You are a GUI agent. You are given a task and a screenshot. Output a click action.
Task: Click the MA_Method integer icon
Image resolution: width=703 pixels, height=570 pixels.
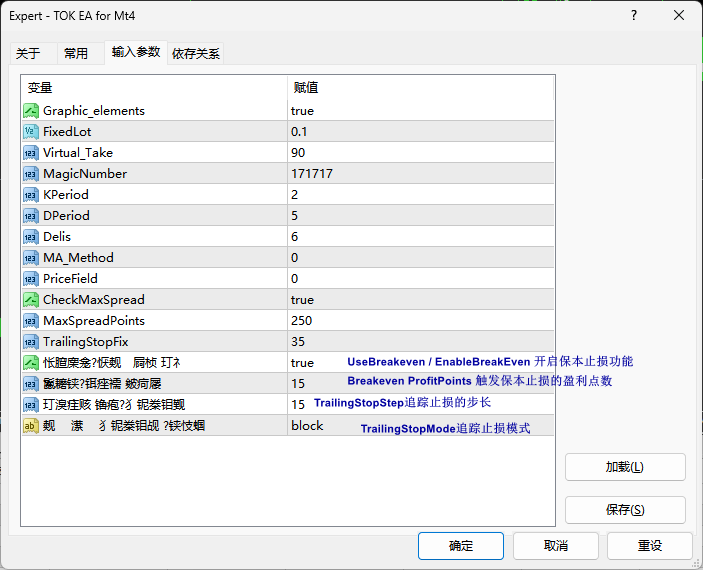[31, 258]
